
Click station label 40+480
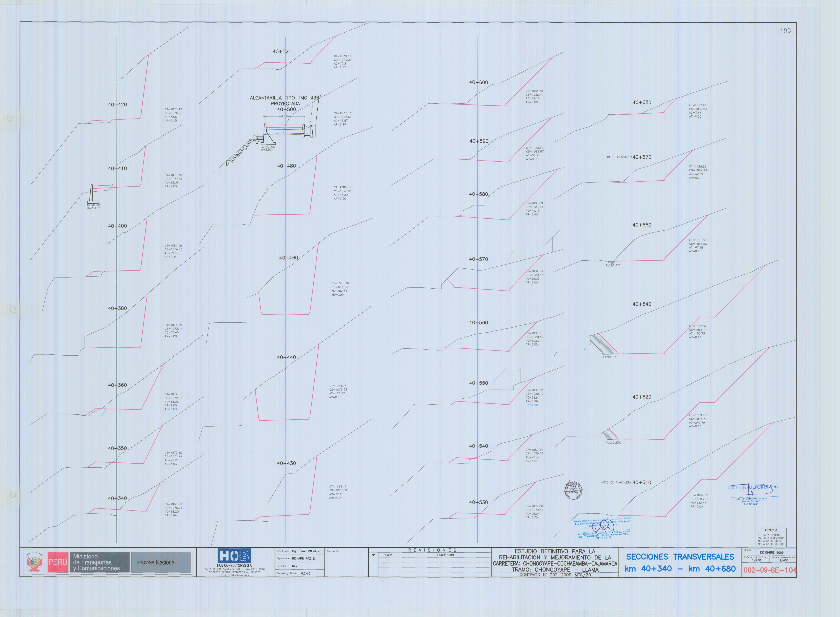point(286,166)
